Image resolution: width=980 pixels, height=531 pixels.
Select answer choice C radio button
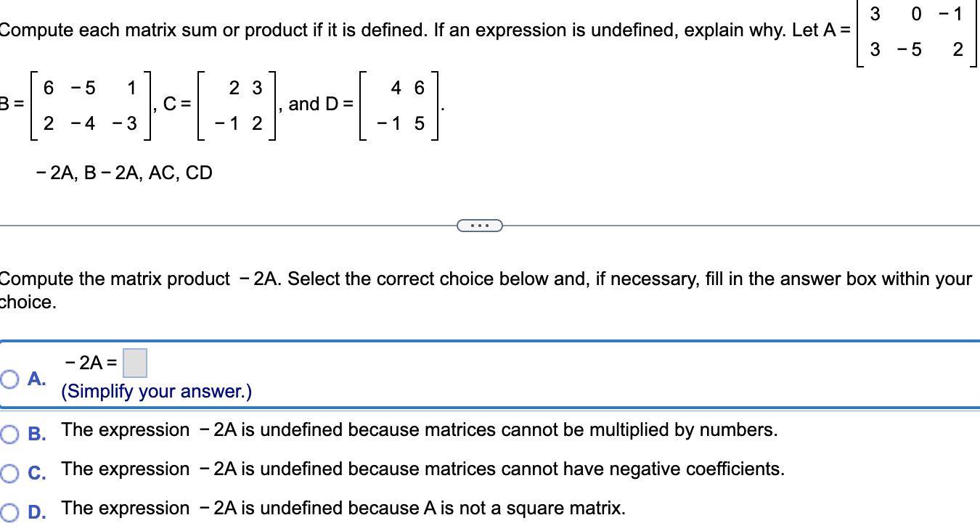(8, 472)
